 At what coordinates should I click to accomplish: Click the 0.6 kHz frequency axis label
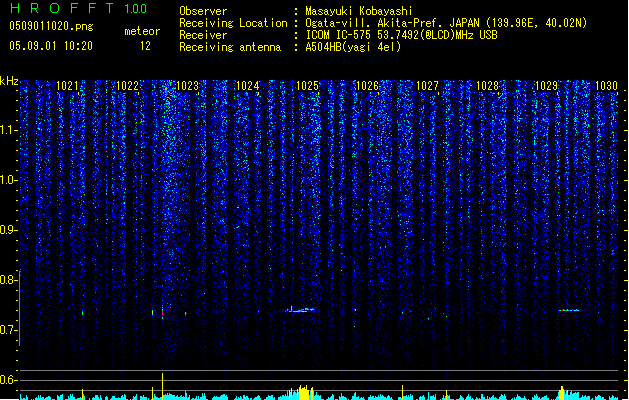(9, 380)
